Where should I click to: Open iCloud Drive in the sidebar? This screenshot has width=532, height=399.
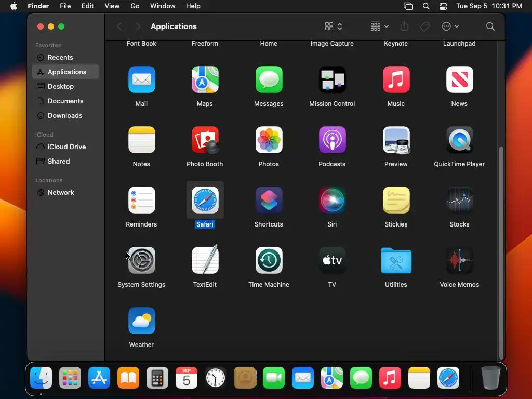(66, 147)
